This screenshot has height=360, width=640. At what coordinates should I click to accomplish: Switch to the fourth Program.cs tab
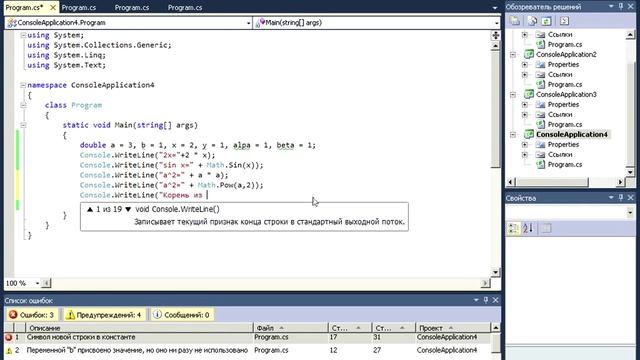point(185,7)
